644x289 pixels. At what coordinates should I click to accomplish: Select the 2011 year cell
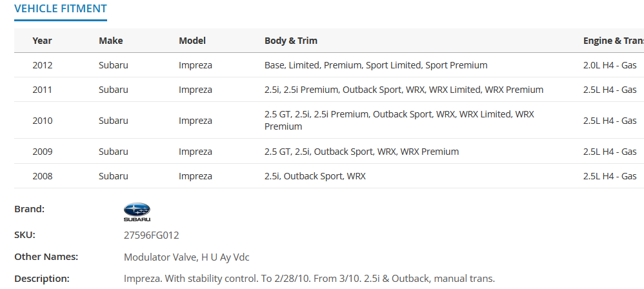(43, 90)
